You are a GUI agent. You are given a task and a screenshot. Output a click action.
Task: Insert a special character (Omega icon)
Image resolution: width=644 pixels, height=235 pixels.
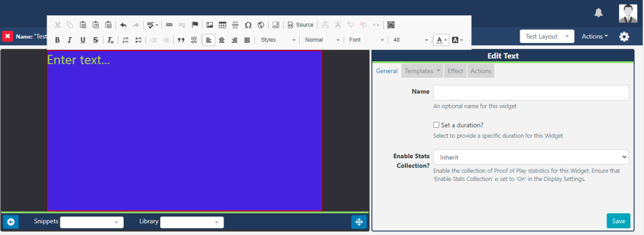248,25
